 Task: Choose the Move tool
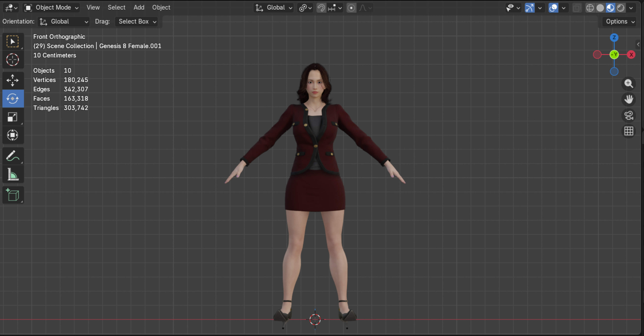point(13,80)
